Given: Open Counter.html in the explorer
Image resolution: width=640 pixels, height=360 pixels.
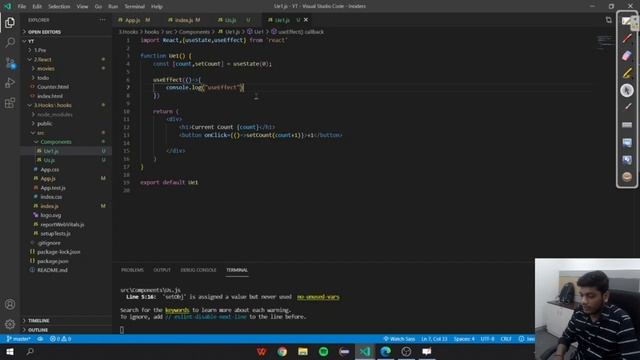Looking at the screenshot, I should (x=66, y=87).
